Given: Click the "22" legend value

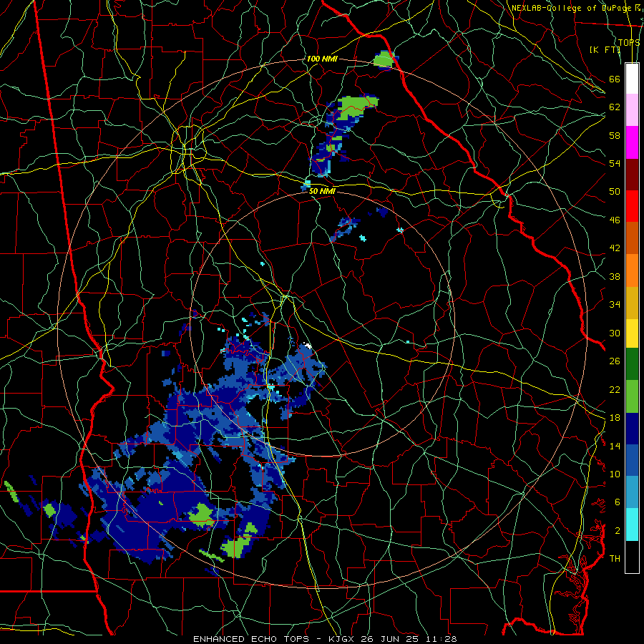Looking at the screenshot, I should pos(615,390).
